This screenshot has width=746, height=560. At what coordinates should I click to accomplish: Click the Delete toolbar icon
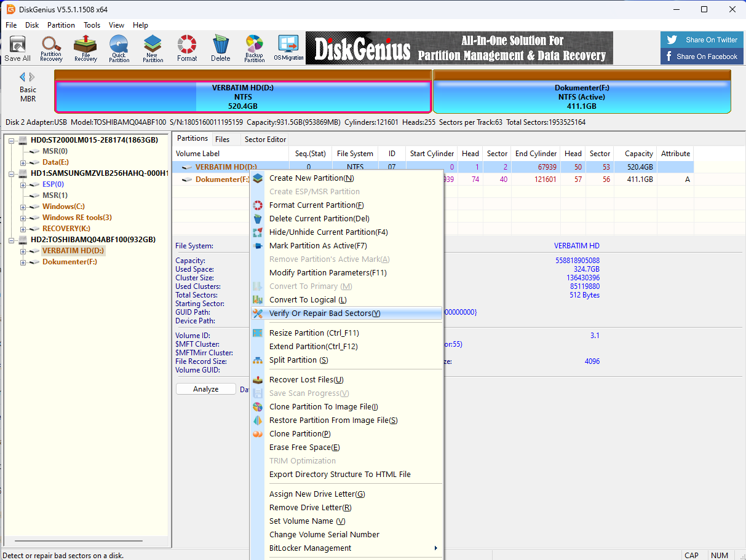[x=220, y=48]
